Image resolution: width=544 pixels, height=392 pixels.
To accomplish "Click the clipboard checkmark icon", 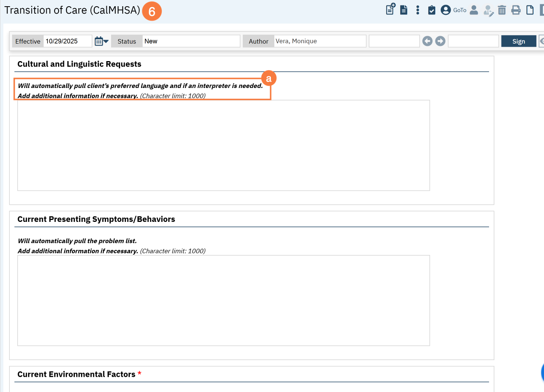I will (x=432, y=10).
